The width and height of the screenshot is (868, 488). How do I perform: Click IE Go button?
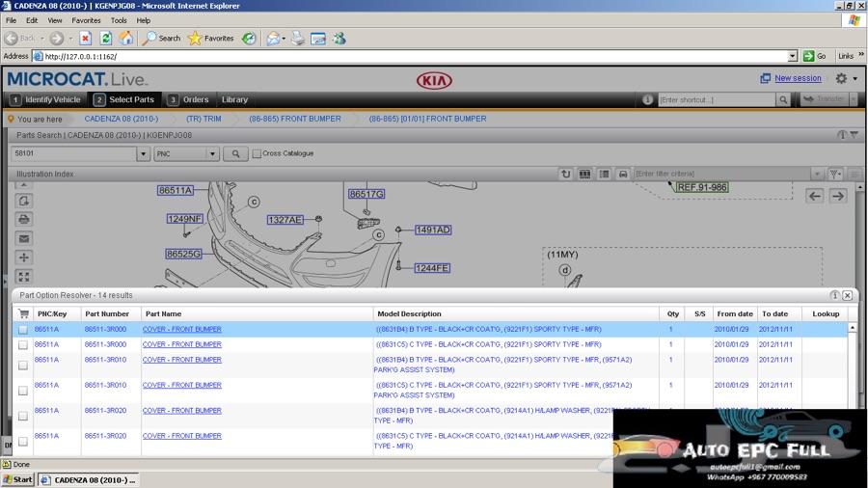pyautogui.click(x=814, y=56)
